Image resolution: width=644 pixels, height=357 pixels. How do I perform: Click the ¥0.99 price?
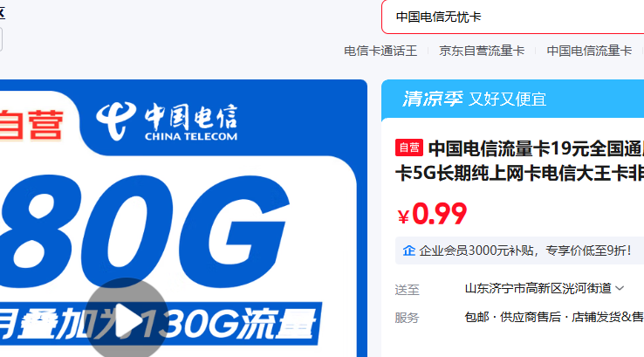pyautogui.click(x=432, y=214)
